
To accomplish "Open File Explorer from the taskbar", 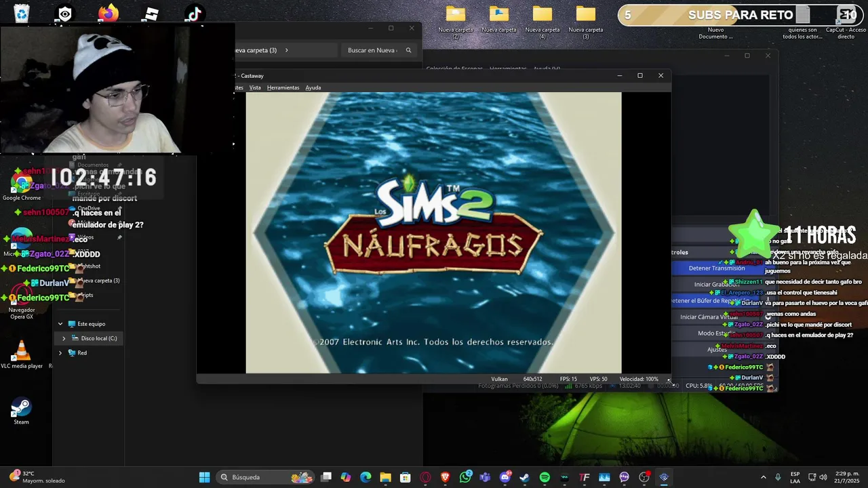I will click(385, 477).
